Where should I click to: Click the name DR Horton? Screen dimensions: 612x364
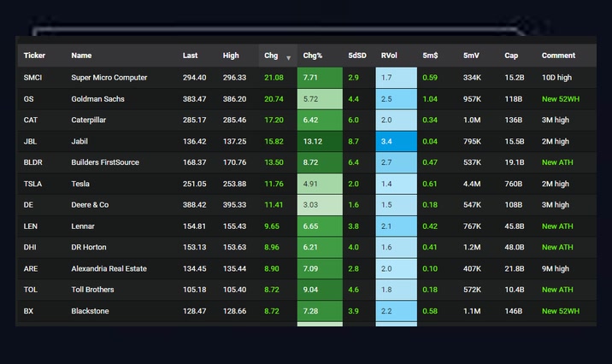[89, 247]
